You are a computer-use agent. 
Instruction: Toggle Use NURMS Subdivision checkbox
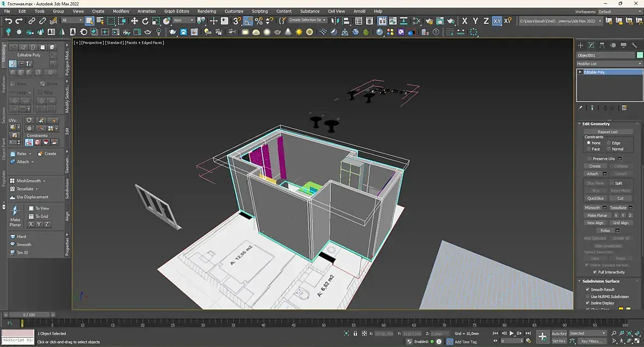[587, 296]
